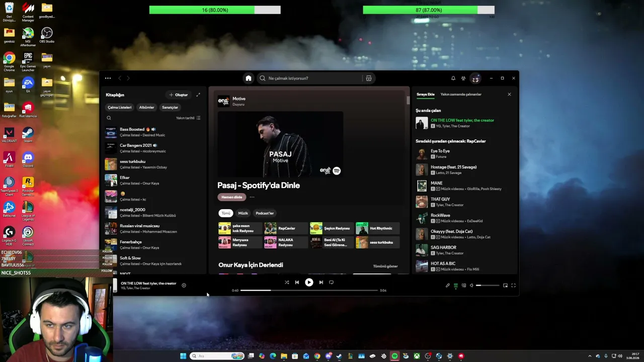The width and height of the screenshot is (644, 362).
Task: Open MSI Afterburner desktop shortcut
Action: pyautogui.click(x=28, y=37)
